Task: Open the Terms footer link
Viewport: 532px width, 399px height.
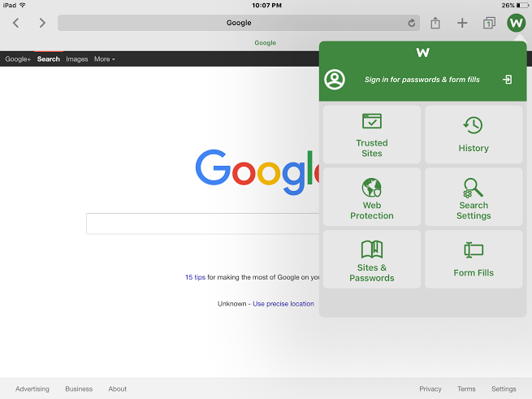Action: coord(466,388)
